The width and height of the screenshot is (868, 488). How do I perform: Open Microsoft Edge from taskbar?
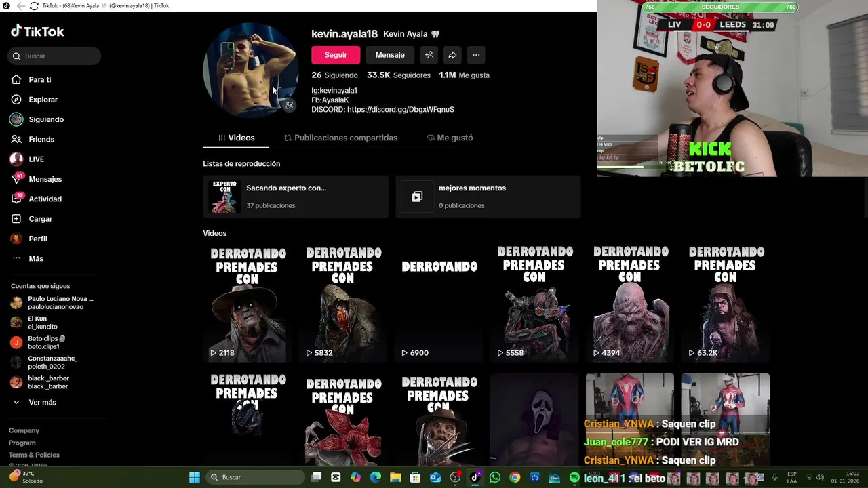tap(376, 477)
